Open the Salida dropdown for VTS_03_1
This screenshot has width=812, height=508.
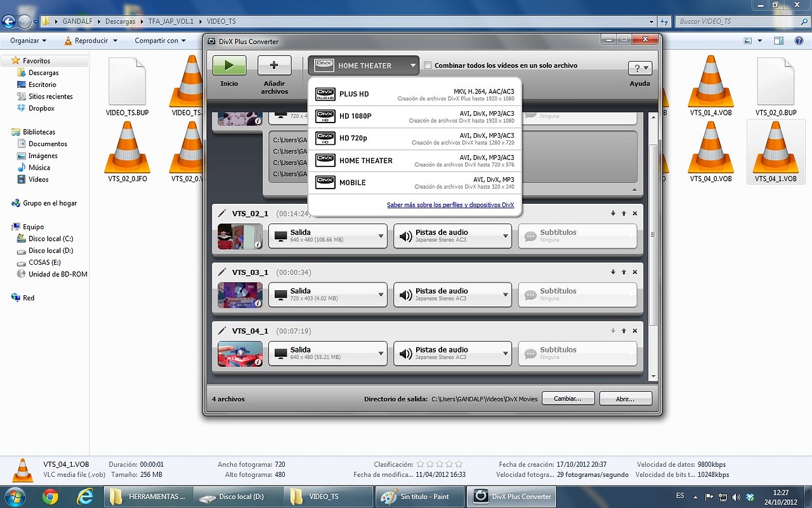(328, 295)
